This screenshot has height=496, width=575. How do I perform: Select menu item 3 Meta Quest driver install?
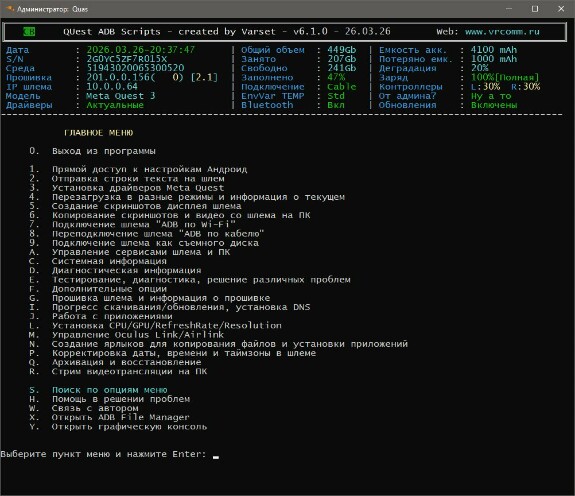click(127, 188)
